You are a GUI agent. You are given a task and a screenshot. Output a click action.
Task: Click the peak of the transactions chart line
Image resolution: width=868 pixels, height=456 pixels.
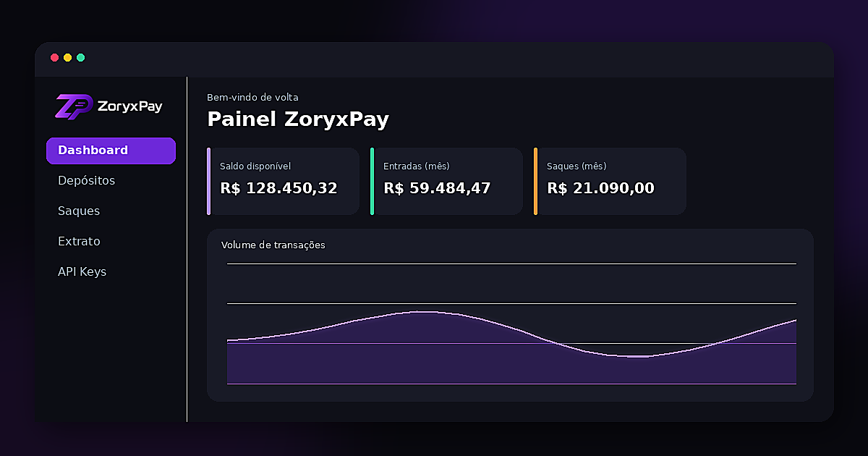click(425, 312)
